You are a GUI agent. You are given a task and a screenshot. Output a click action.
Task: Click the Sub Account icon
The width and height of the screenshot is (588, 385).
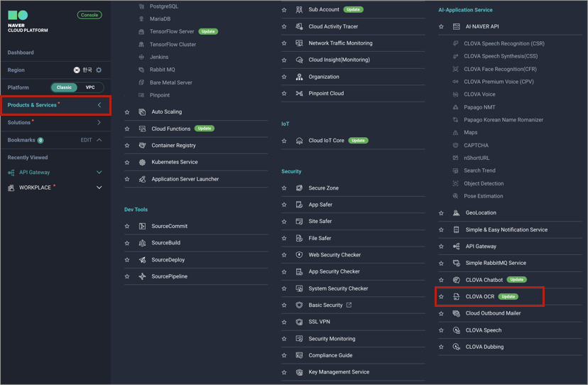click(x=299, y=10)
